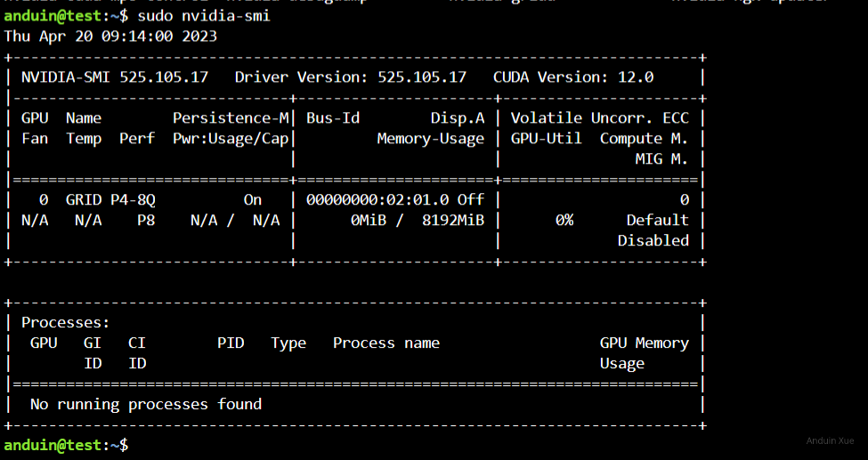This screenshot has height=460, width=868.
Task: Click the 'Bus-Id' column header
Action: coord(332,118)
